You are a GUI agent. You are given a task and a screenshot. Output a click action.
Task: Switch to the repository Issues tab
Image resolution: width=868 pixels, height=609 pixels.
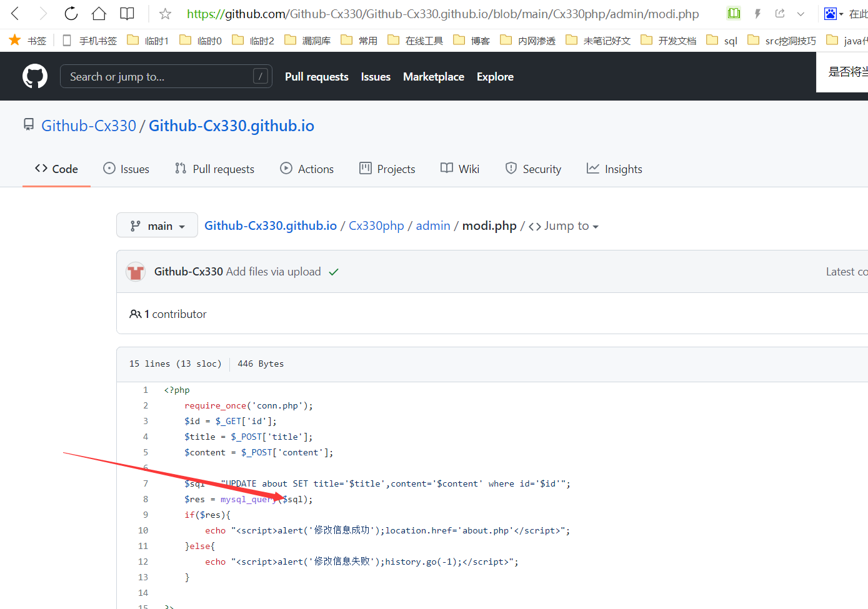126,169
